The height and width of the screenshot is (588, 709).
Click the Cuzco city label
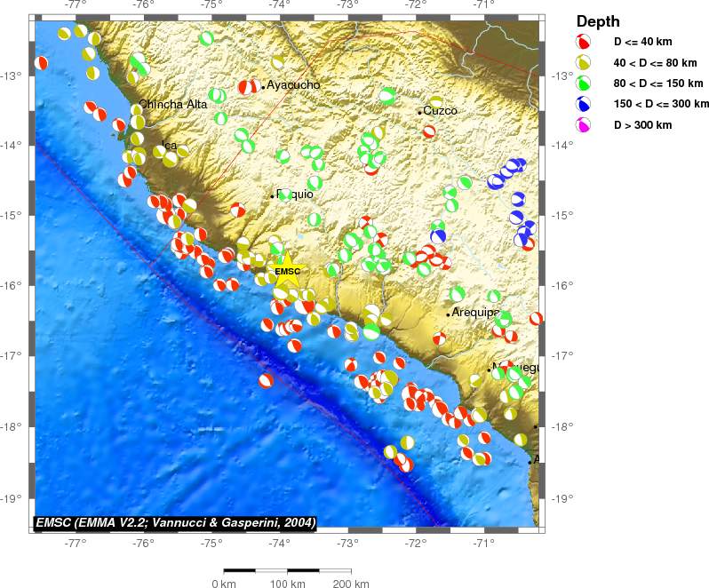(x=440, y=111)
